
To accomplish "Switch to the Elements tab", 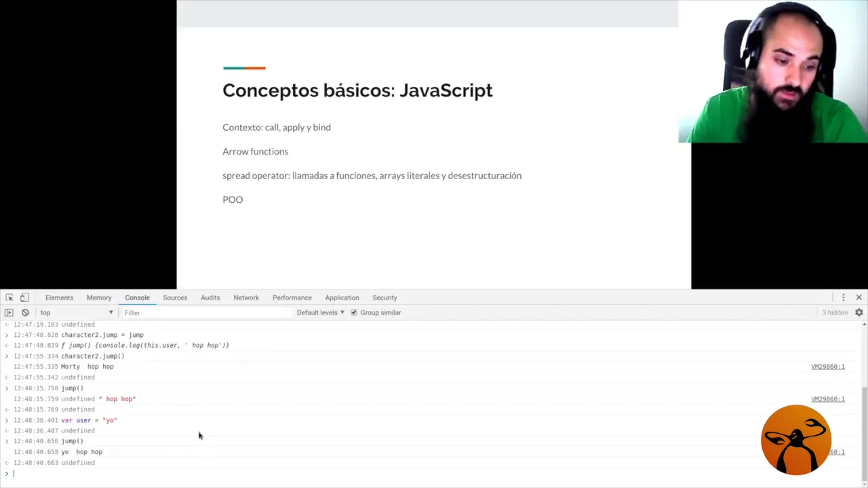I will (59, 298).
